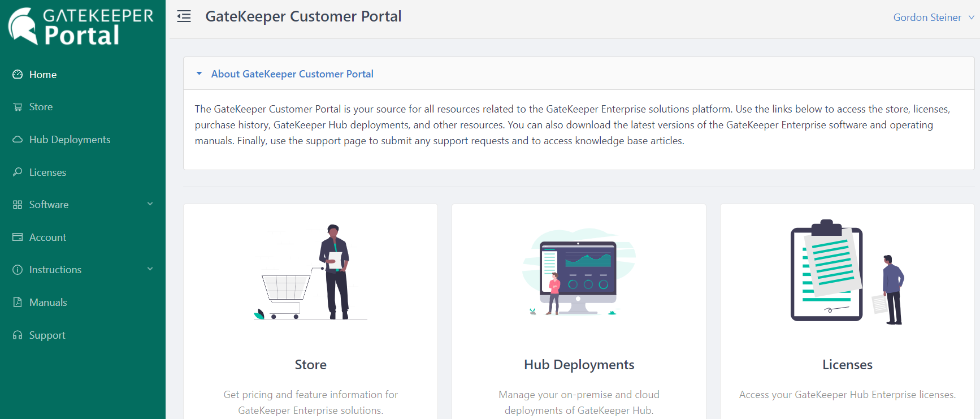This screenshot has height=419, width=980.
Task: Click the Licenses card title
Action: (847, 365)
